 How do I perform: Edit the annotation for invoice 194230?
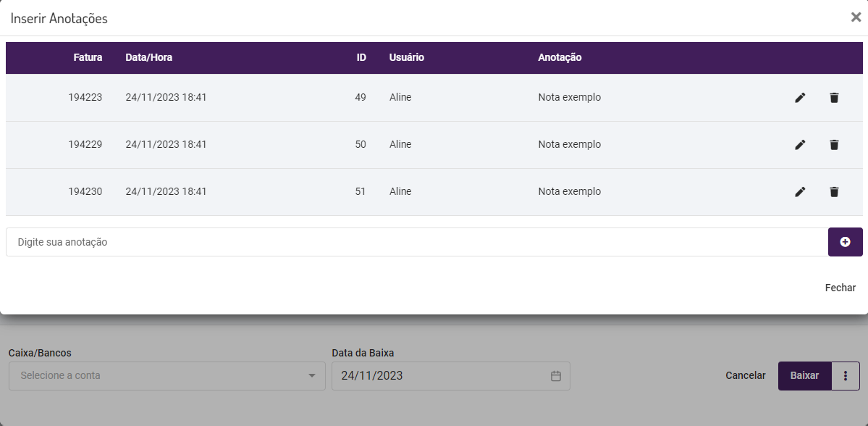800,192
